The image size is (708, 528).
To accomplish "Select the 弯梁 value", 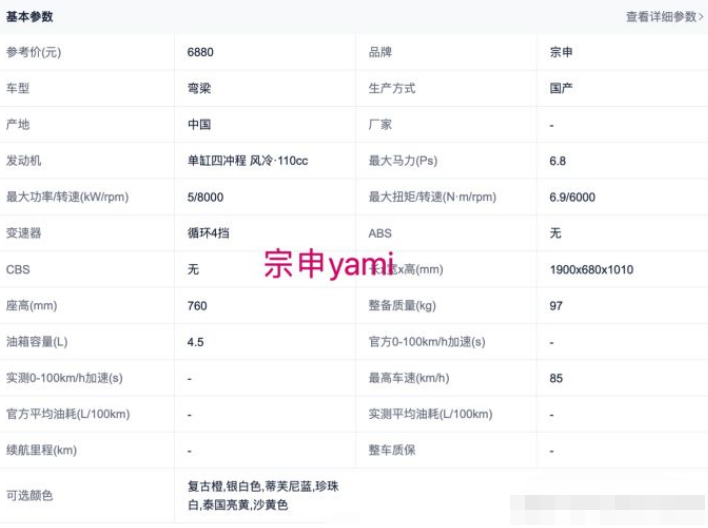I will (x=199, y=89).
